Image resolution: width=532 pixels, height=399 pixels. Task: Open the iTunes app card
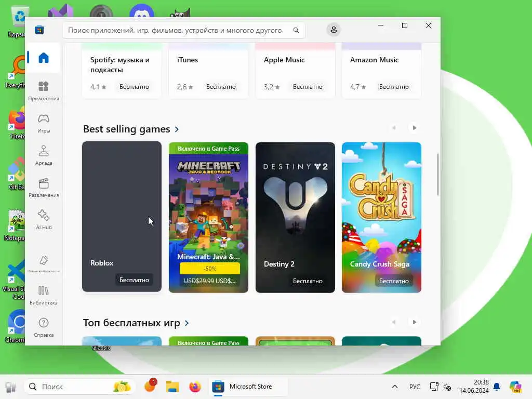[209, 71]
